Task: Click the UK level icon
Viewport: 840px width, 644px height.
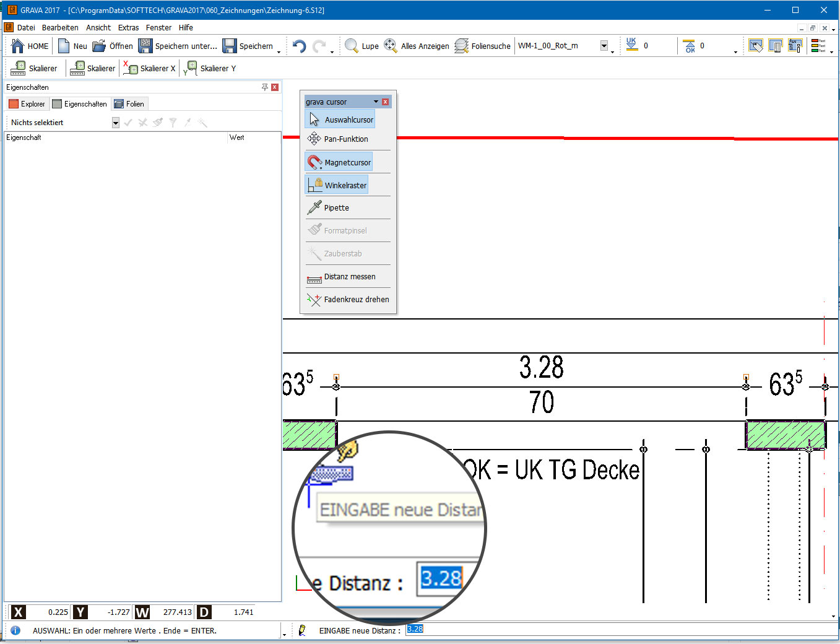Action: click(631, 45)
